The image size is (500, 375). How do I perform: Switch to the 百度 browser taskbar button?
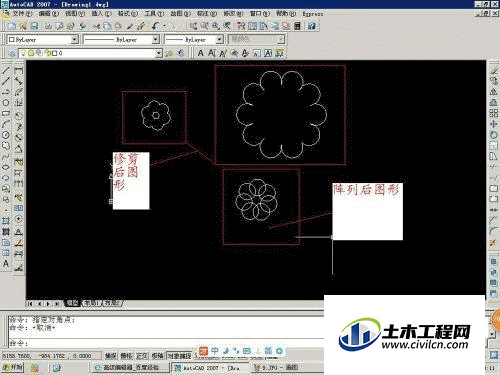point(131,368)
